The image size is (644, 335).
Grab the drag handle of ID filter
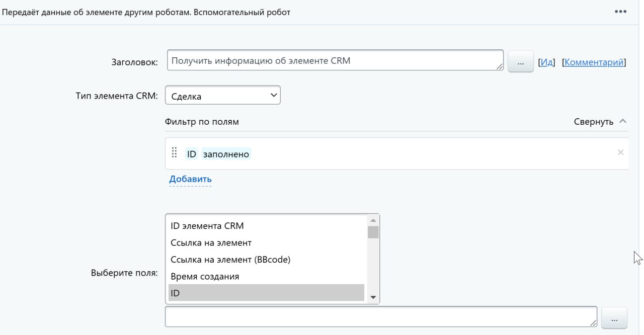tap(175, 152)
